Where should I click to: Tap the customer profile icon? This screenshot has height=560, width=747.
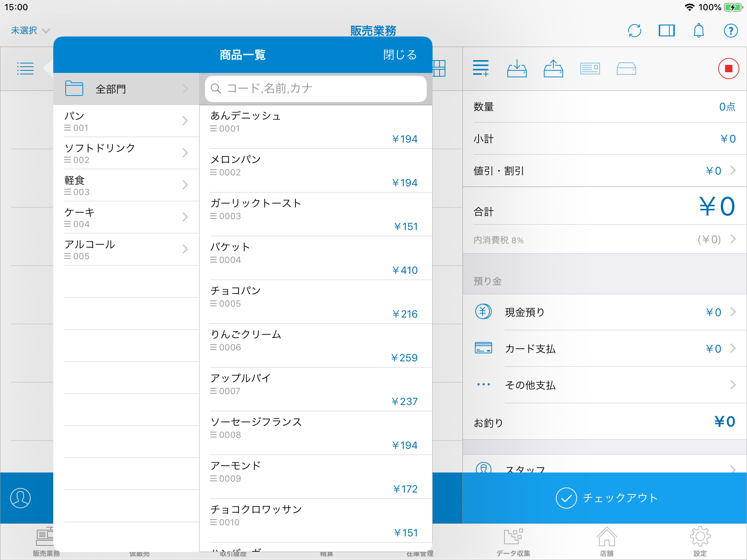coord(20,498)
